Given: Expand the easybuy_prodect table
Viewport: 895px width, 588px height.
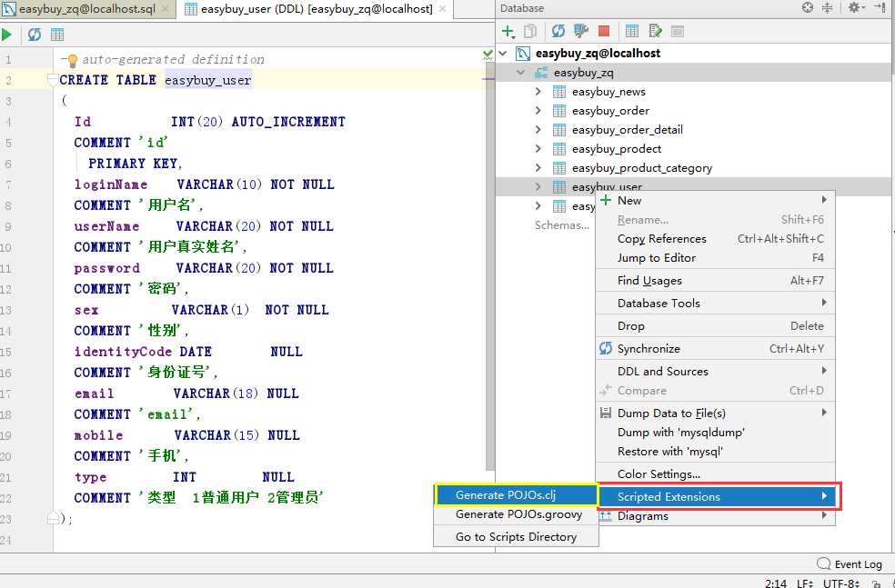Looking at the screenshot, I should [x=538, y=149].
